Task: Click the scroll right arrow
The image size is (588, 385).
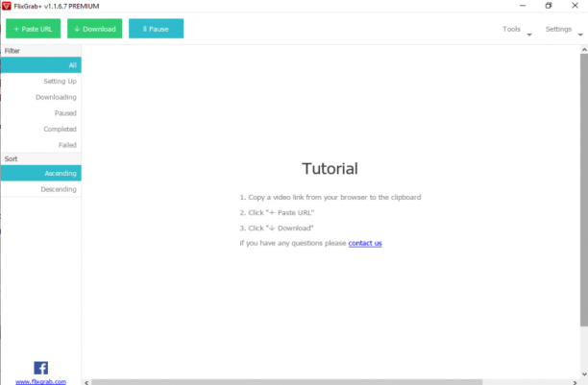Action: [575, 382]
